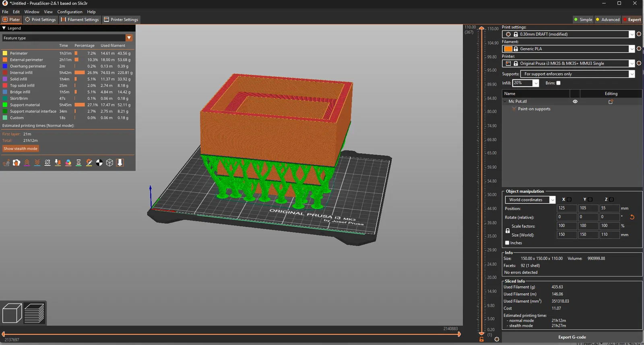The width and height of the screenshot is (644, 345).
Task: Click Position X input field
Action: 566,208
